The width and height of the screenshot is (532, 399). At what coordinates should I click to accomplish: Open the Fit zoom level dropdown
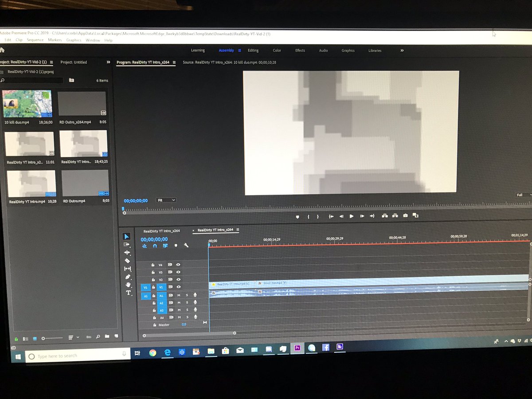click(167, 200)
